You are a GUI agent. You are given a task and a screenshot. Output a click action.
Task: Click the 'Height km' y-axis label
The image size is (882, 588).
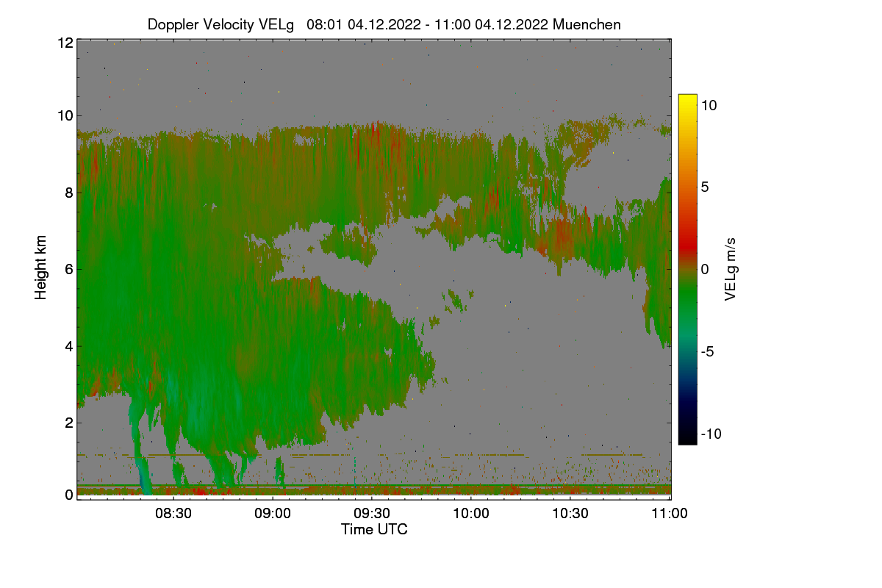pyautogui.click(x=40, y=268)
